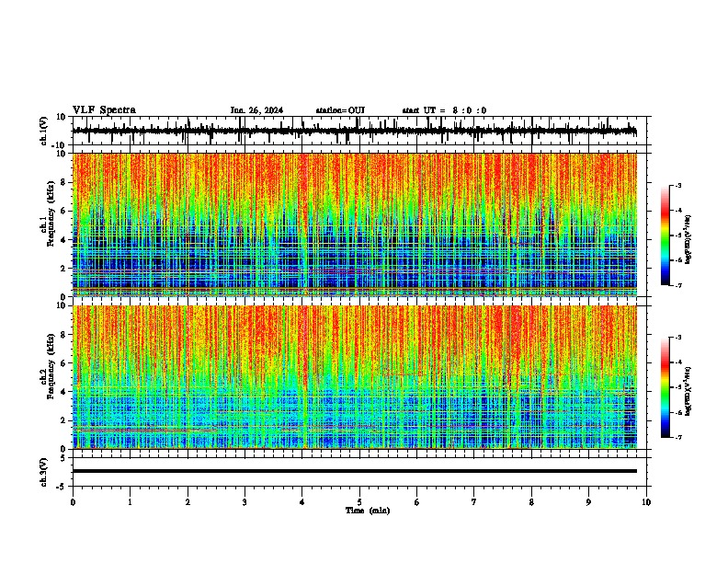Click the '1' tick on the time axis
The height and width of the screenshot is (563, 728).
coord(130,502)
